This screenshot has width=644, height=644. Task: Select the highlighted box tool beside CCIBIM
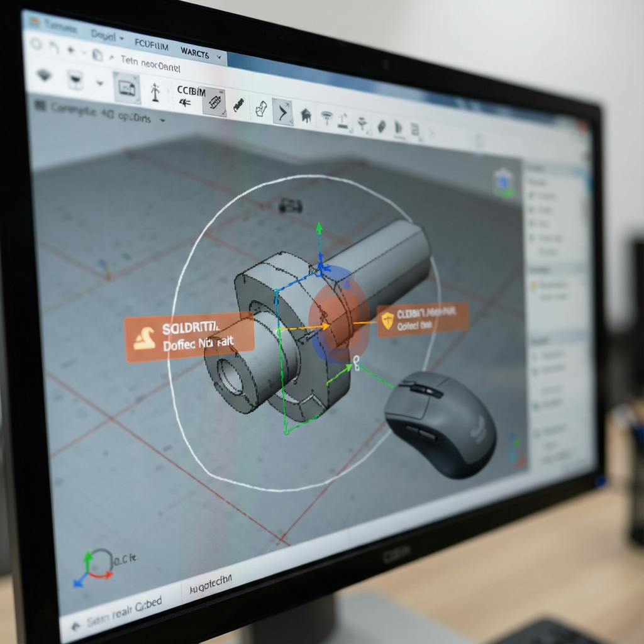[214, 101]
